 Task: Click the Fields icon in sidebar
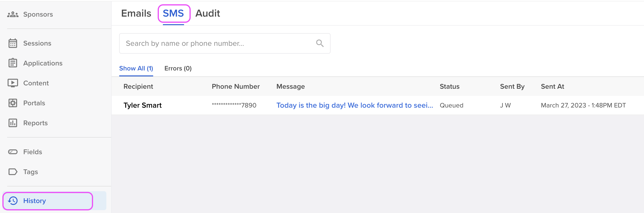coord(13,152)
